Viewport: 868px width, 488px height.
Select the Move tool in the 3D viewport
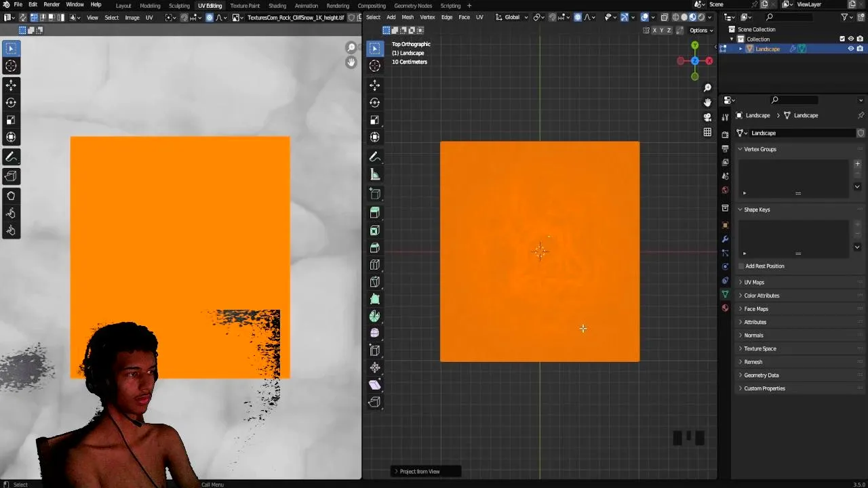coord(374,85)
